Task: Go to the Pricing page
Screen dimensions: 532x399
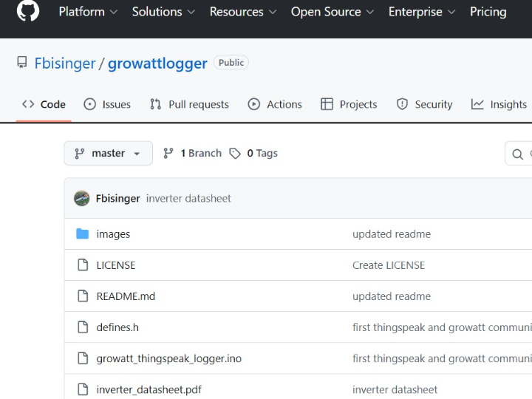Action: pyautogui.click(x=488, y=12)
